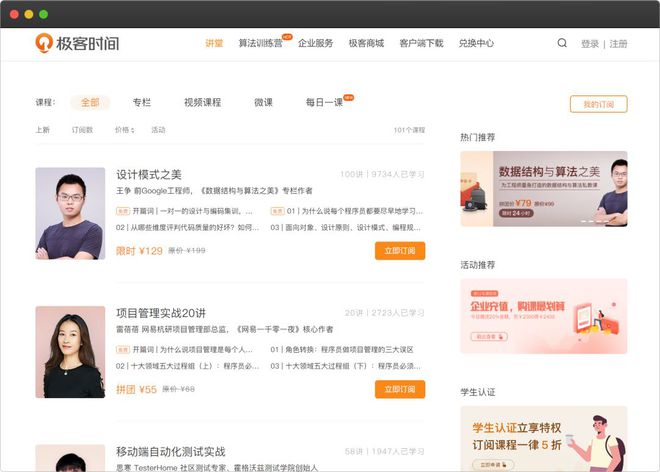Open the 设计模式之美 course title
660x472 pixels.
(x=149, y=175)
